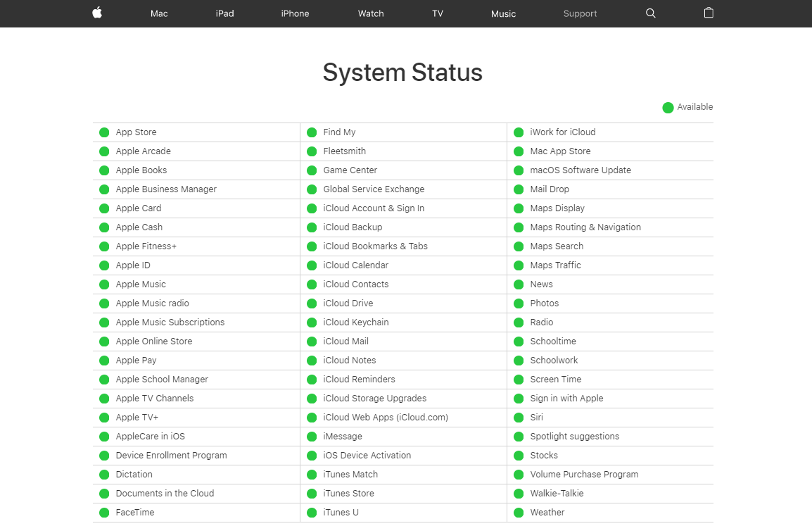812x526 pixels.
Task: Click the shopping bag icon
Action: [x=708, y=13]
